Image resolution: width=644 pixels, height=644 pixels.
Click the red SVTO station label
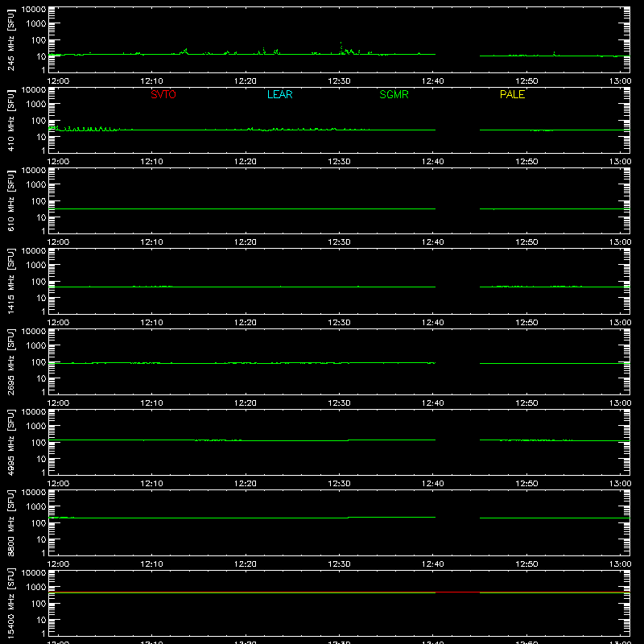(163, 94)
